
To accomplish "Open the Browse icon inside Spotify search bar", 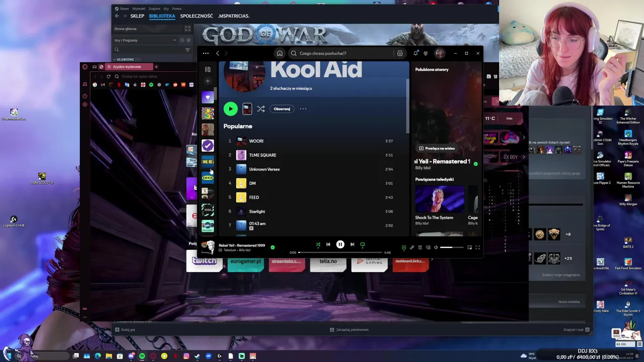I will point(399,53).
